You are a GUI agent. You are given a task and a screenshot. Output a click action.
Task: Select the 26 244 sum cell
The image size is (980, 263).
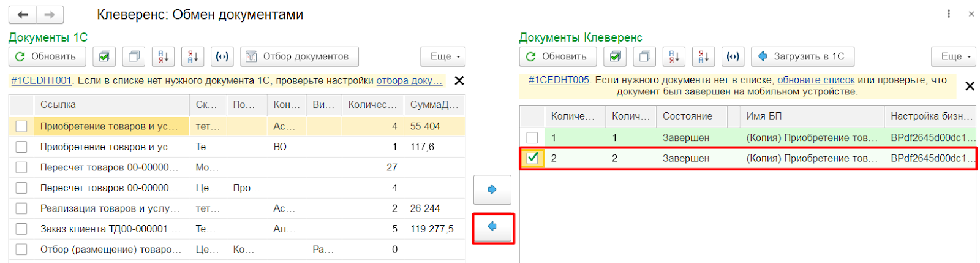[425, 208]
